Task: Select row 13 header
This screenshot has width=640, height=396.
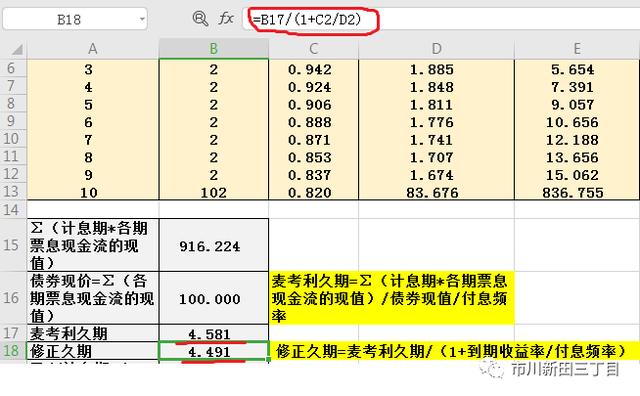Action: click(12, 191)
